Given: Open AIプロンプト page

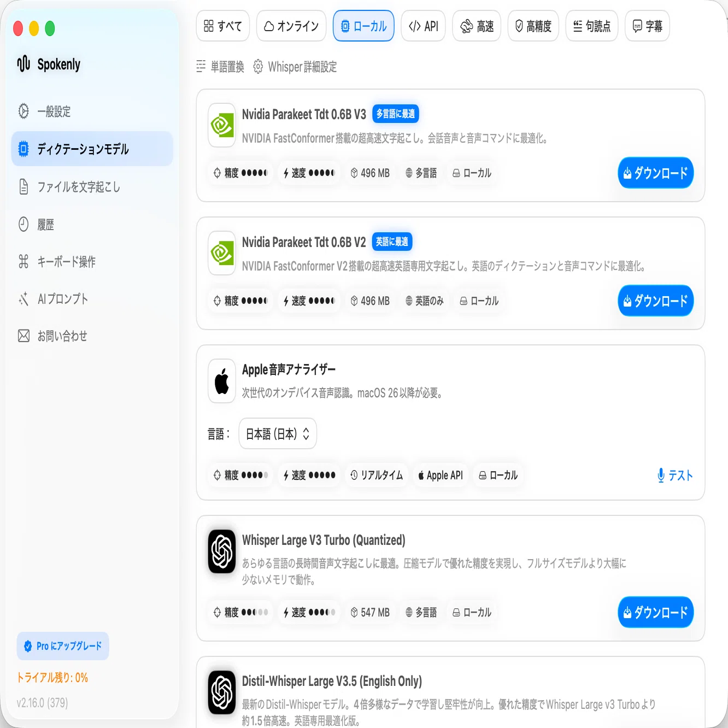Looking at the screenshot, I should pos(92,298).
